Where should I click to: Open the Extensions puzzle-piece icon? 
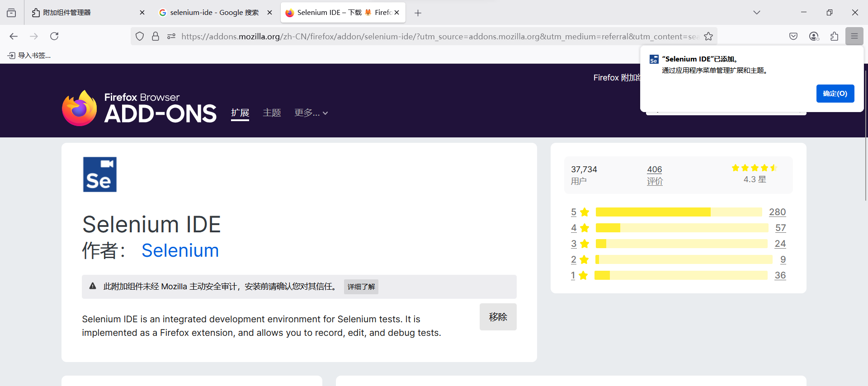coord(834,36)
